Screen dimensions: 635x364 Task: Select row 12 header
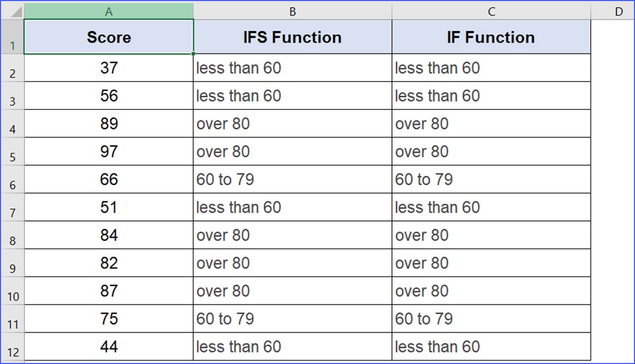(12, 347)
